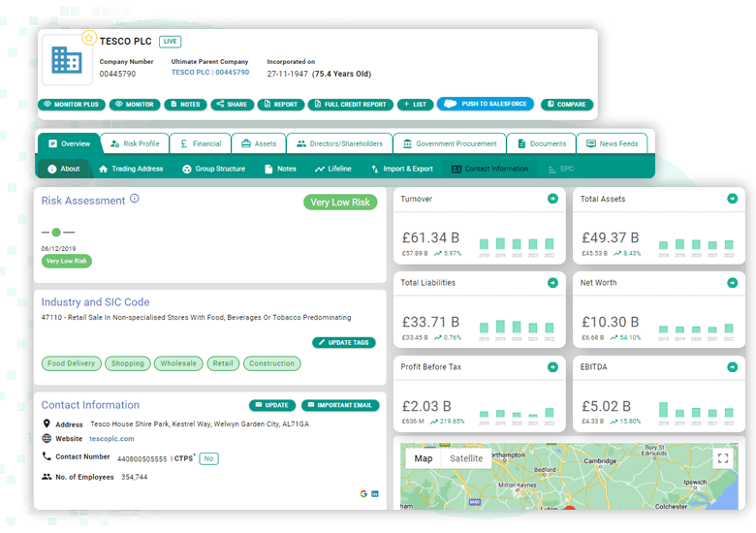756x533 pixels.
Task: Open the Contact Information sub-tab
Action: [489, 169]
